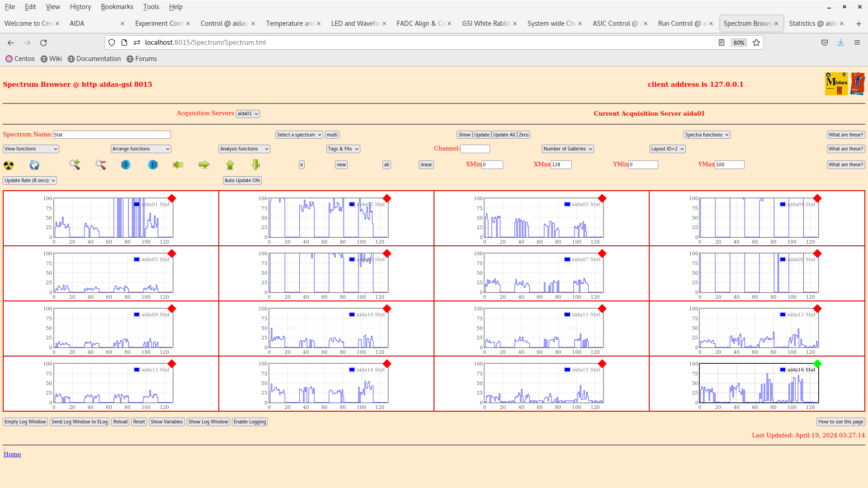The height and width of the screenshot is (488, 868).
Task: Bookmark this page with star icon
Action: coord(756,42)
